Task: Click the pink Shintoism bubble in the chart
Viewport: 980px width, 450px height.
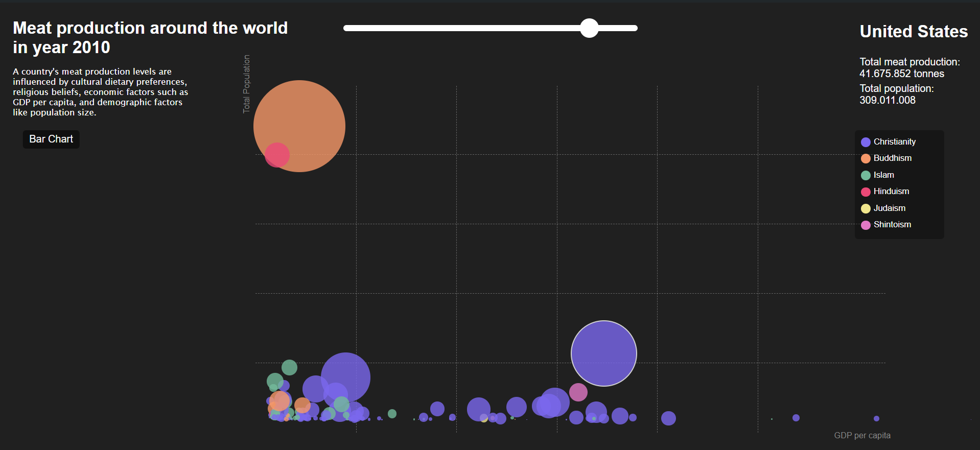Action: (578, 392)
